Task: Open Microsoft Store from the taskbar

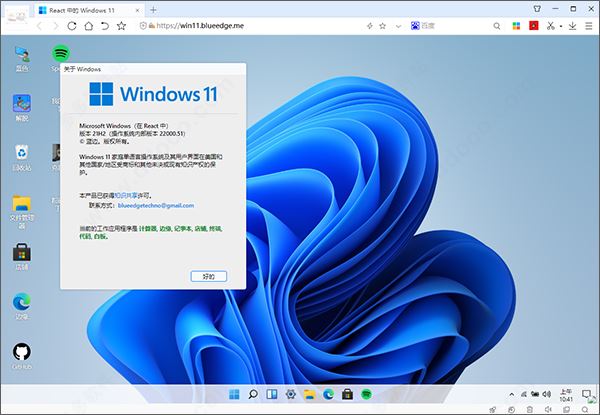Action: pyautogui.click(x=347, y=394)
